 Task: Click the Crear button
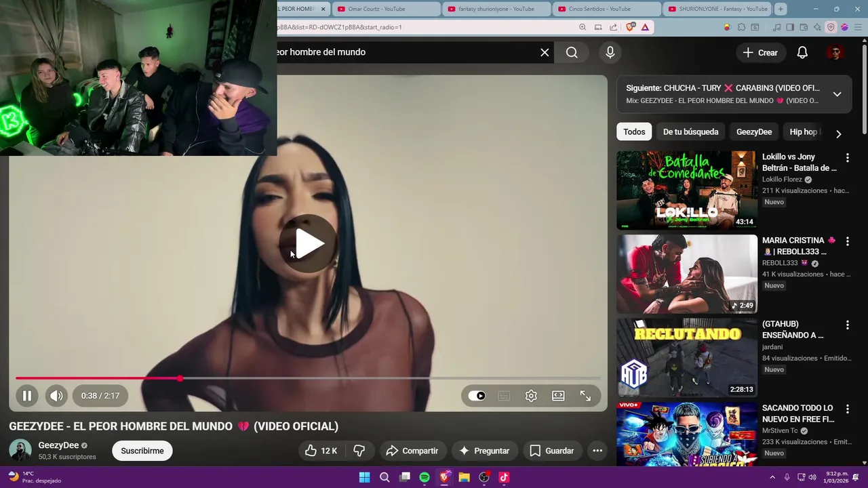[x=760, y=53]
